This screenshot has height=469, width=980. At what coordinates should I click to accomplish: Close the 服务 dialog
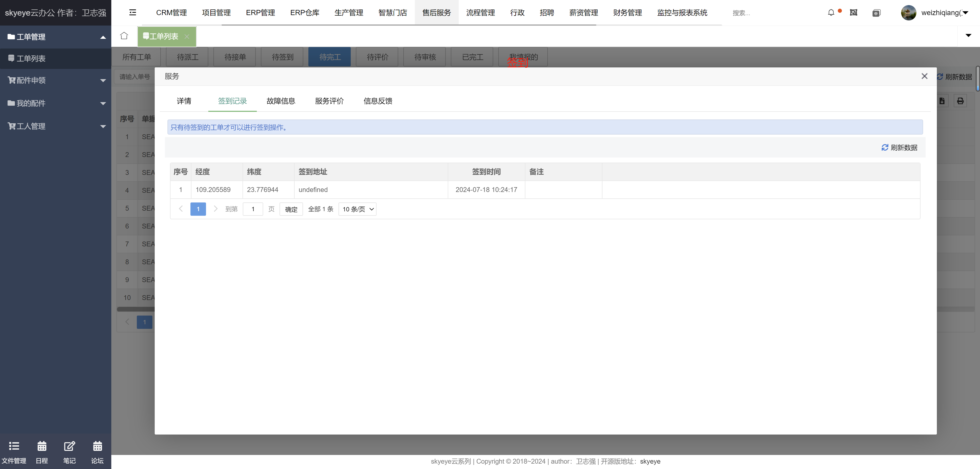click(x=924, y=76)
